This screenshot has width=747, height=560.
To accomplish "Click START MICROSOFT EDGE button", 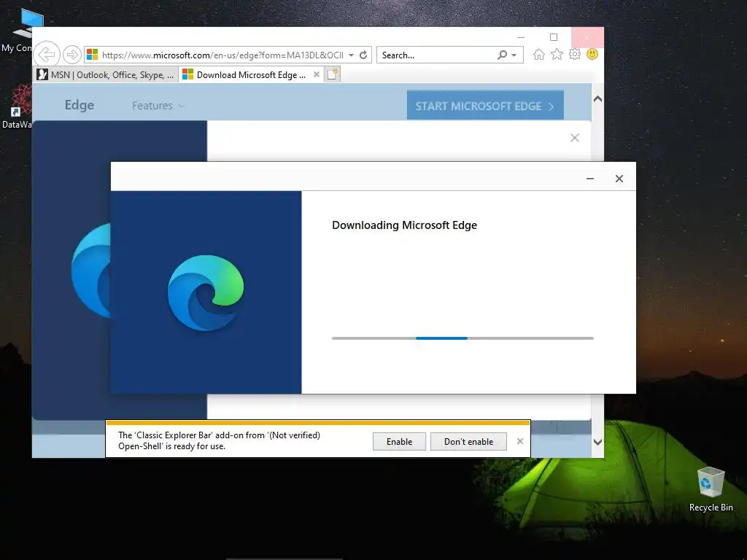I will click(x=485, y=105).
